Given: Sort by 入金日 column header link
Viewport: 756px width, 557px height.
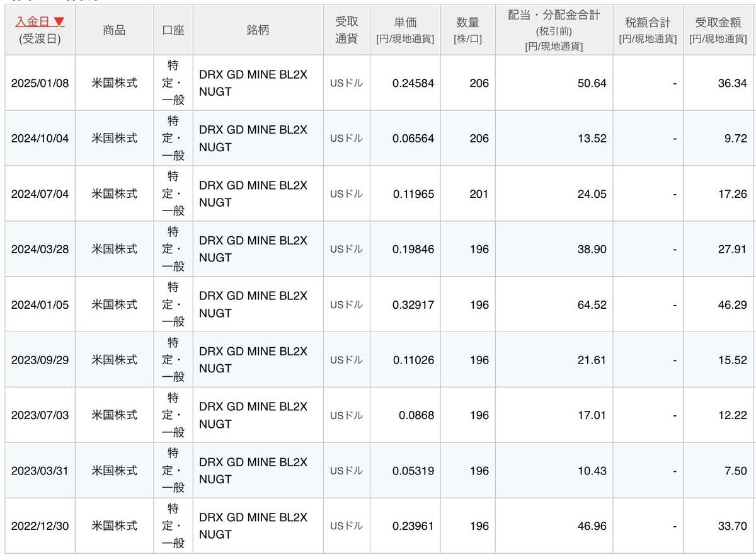Looking at the screenshot, I should click(x=40, y=21).
